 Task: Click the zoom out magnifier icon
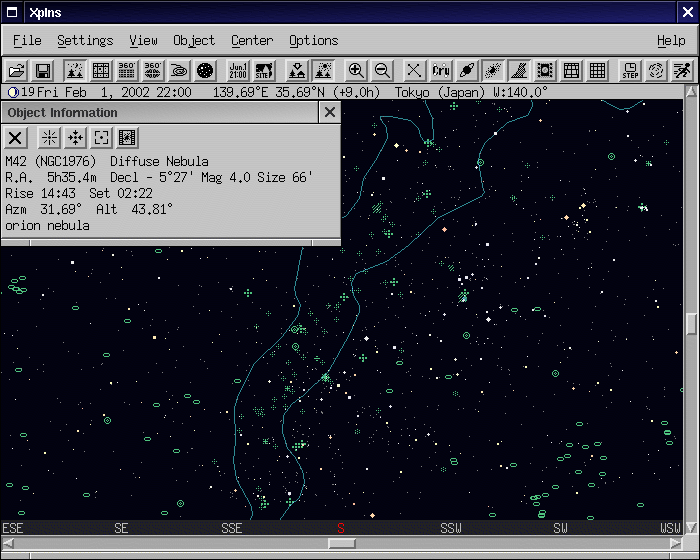382,71
